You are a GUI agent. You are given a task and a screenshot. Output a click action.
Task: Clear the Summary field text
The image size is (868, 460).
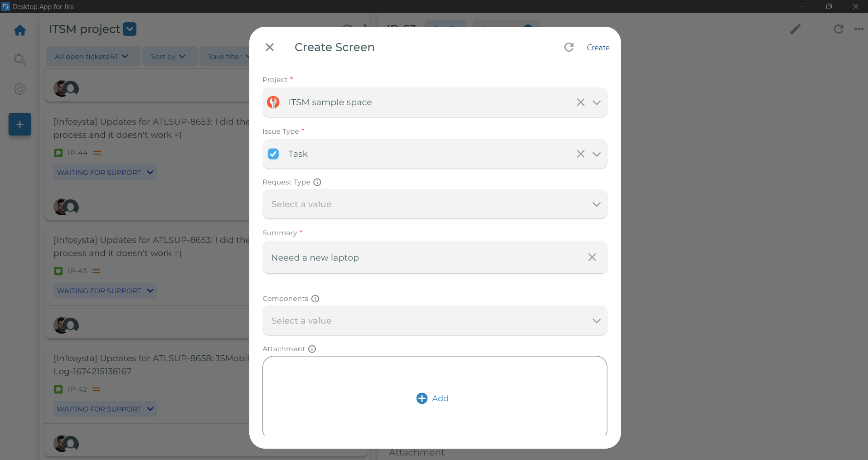coord(592,257)
